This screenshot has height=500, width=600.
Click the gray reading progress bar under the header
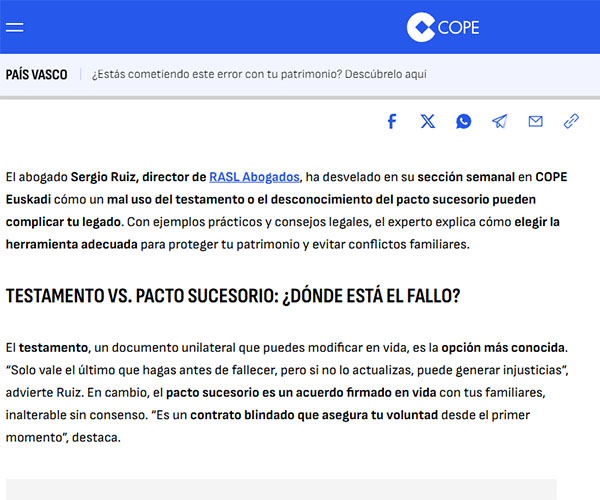tap(300, 97)
